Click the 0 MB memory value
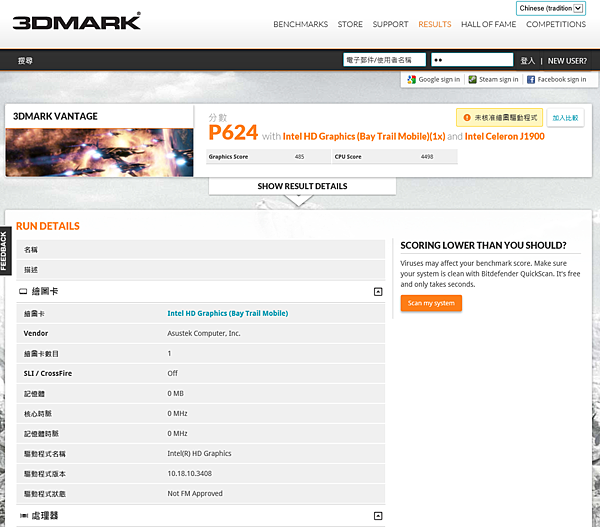This screenshot has width=600, height=527. click(176, 393)
